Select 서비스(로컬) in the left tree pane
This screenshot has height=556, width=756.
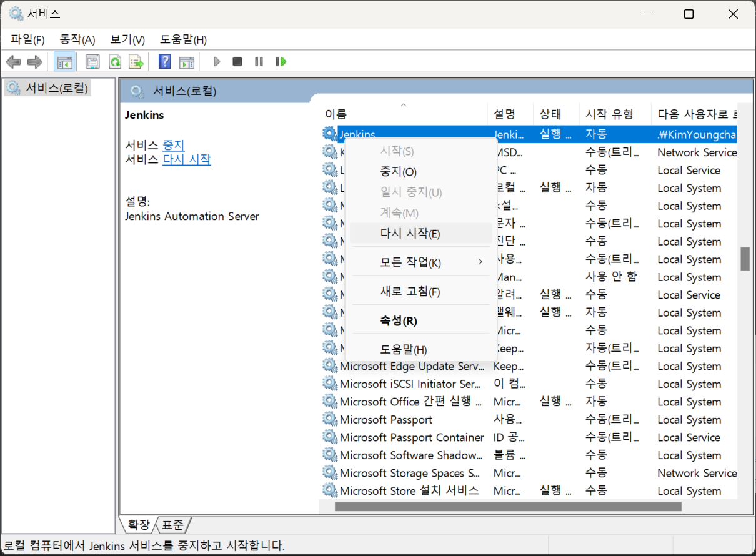(56, 88)
